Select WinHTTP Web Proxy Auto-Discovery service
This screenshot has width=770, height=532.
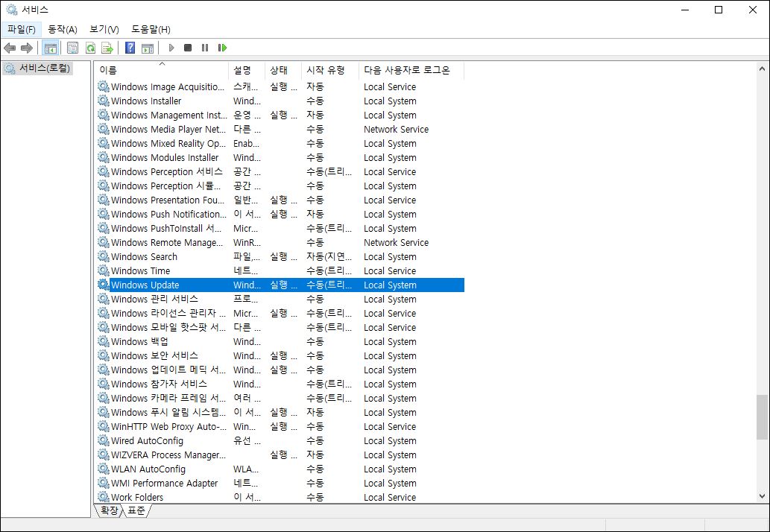(x=280, y=427)
